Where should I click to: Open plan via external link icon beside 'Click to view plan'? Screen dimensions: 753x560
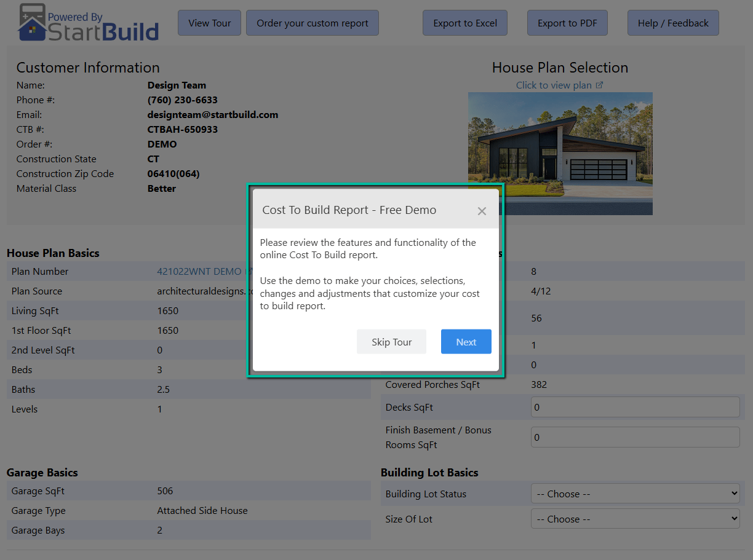600,85
